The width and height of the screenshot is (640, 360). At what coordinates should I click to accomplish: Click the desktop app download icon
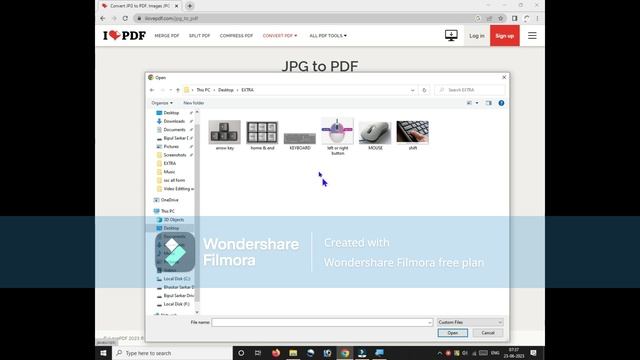point(451,36)
